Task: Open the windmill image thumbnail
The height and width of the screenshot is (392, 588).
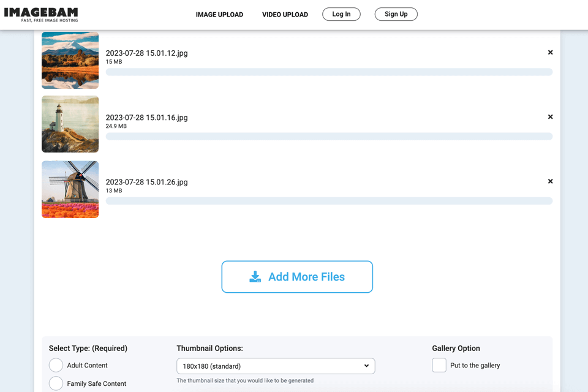Action: pos(70,189)
